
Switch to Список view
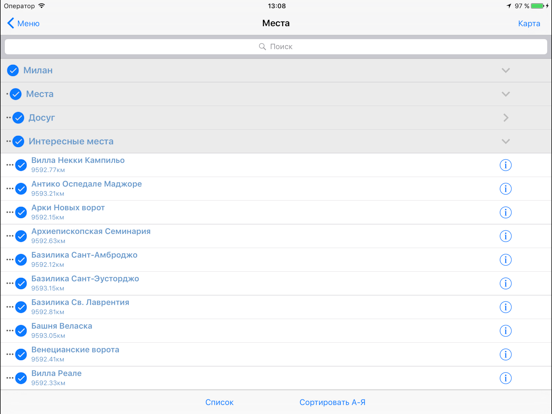click(x=219, y=402)
